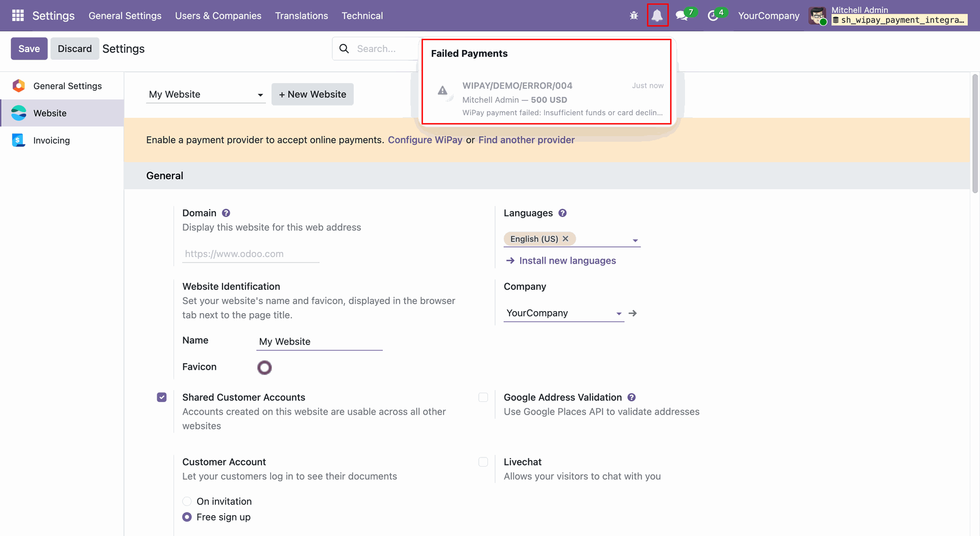Open the failed payments bell icon

coord(657,16)
